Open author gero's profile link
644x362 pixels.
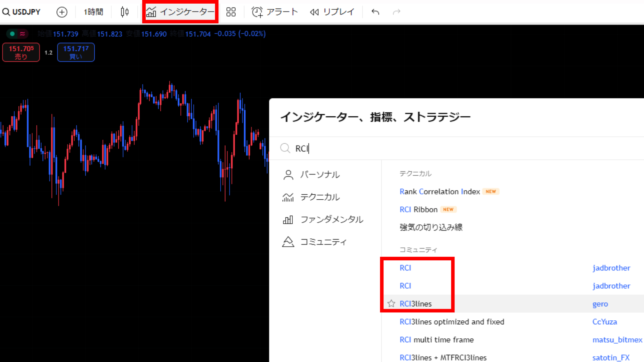click(x=600, y=304)
